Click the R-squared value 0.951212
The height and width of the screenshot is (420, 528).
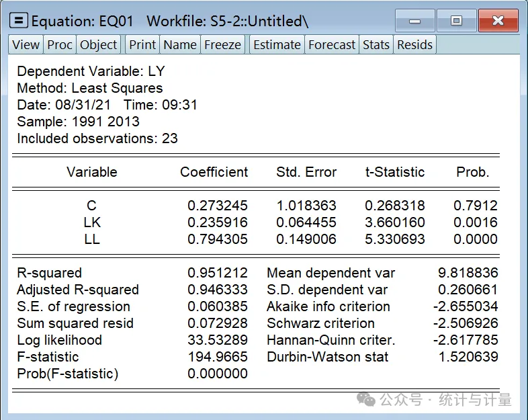pyautogui.click(x=218, y=273)
